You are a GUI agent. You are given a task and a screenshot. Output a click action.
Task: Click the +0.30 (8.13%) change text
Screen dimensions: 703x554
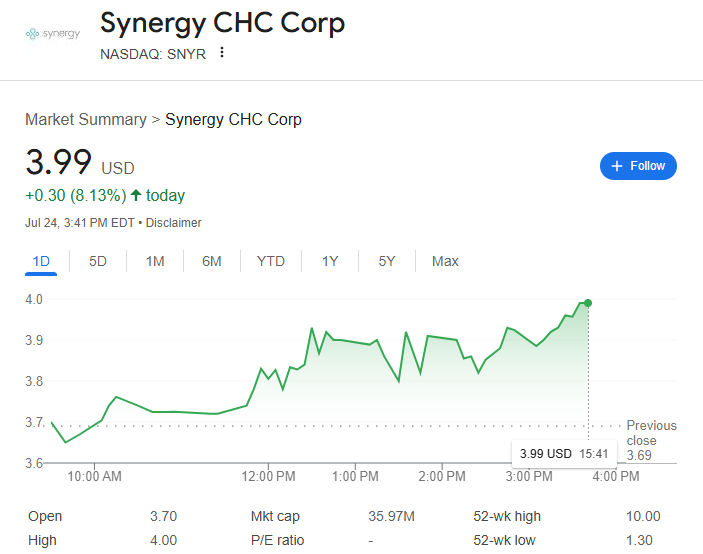point(76,195)
